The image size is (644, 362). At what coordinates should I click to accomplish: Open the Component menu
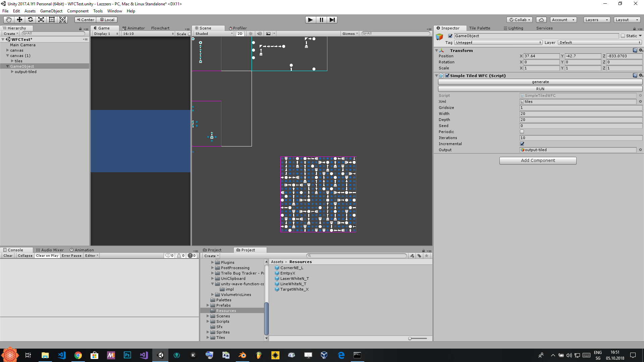78,11
